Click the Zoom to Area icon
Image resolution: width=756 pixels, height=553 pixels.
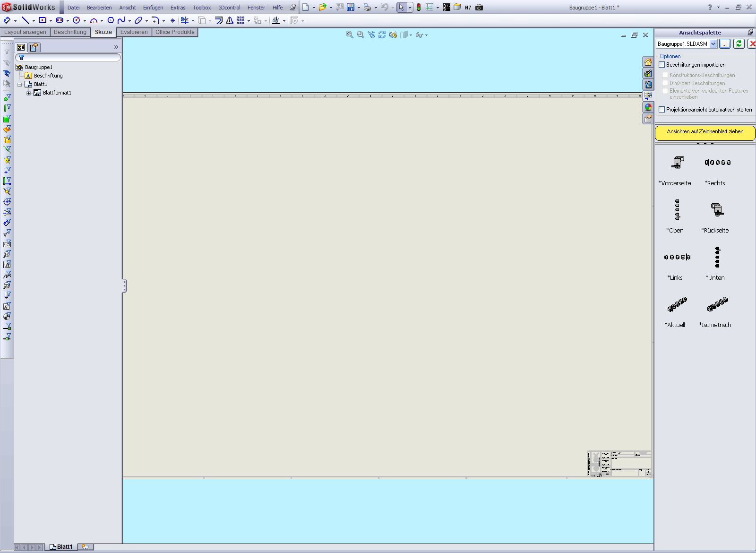coord(360,35)
